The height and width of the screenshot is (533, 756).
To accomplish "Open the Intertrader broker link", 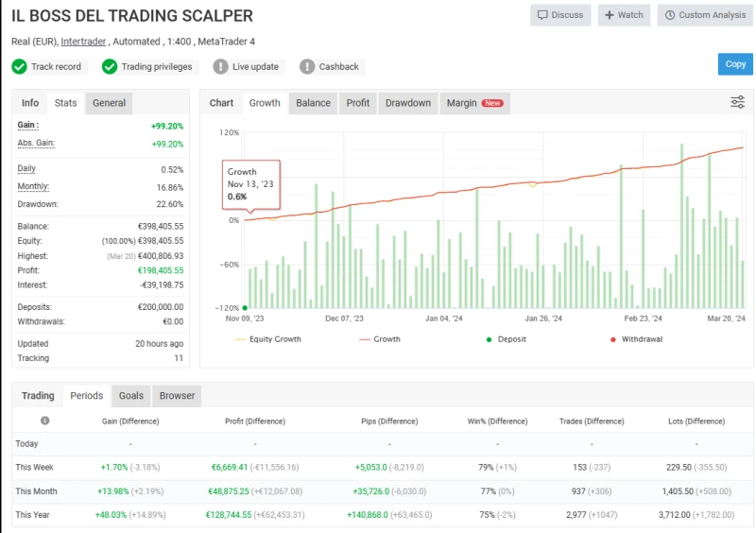I will tap(83, 42).
